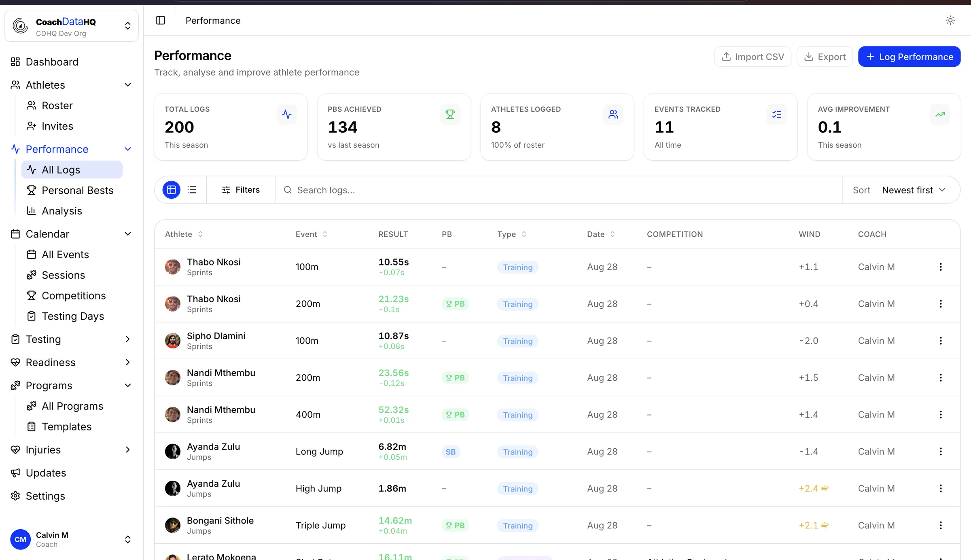This screenshot has width=971, height=560.
Task: Click Sipho Dlamini avatar
Action: 173,341
